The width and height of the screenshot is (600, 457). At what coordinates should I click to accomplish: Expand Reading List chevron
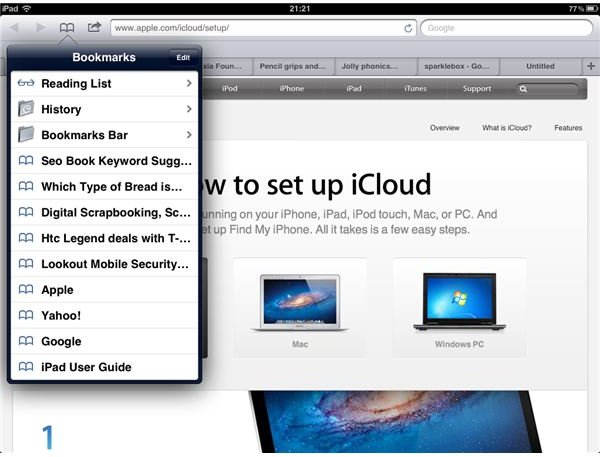click(x=189, y=83)
